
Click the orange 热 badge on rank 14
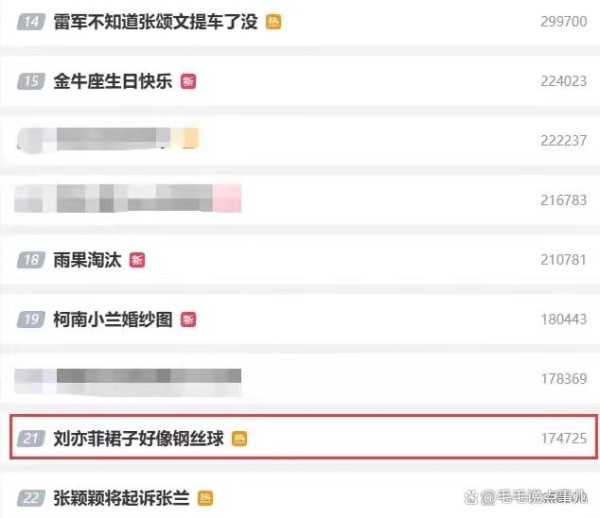coord(274,22)
